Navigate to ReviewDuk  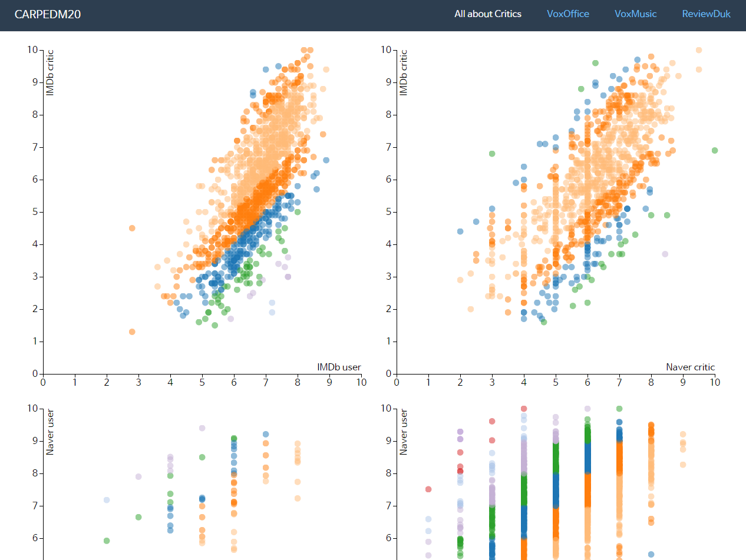point(706,14)
